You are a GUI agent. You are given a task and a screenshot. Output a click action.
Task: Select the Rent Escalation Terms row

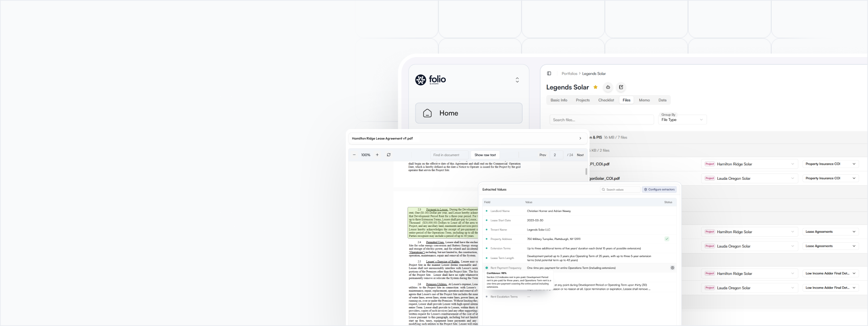point(580,297)
